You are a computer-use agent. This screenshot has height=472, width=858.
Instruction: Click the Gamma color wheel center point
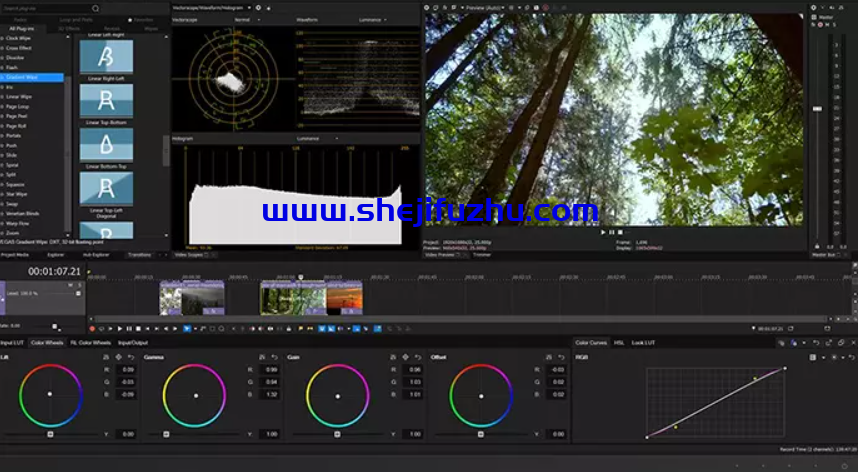tap(196, 395)
